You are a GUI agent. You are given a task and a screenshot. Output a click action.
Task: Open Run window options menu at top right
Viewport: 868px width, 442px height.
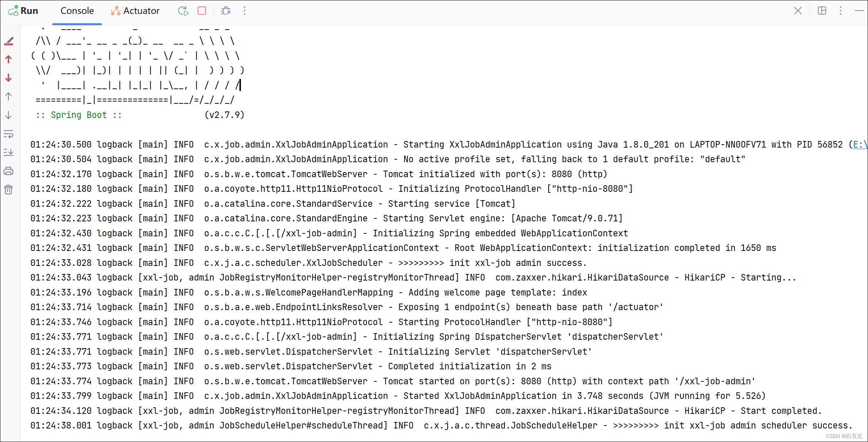[841, 11]
